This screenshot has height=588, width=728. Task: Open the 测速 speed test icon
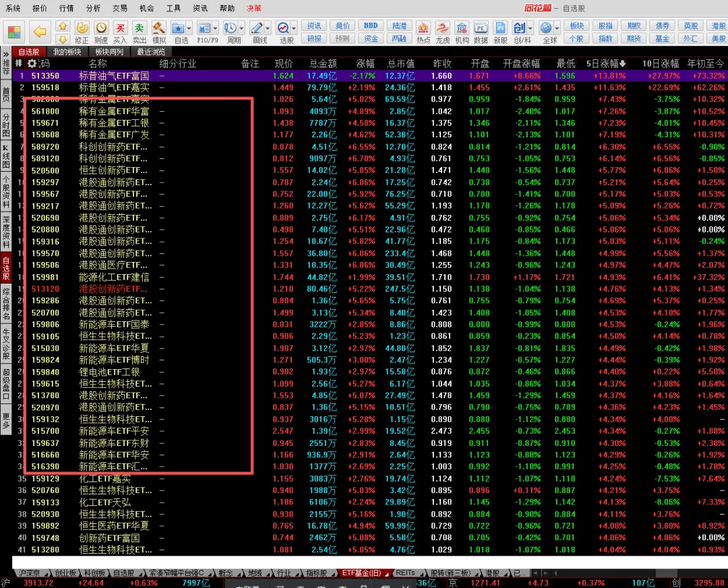coord(100,32)
